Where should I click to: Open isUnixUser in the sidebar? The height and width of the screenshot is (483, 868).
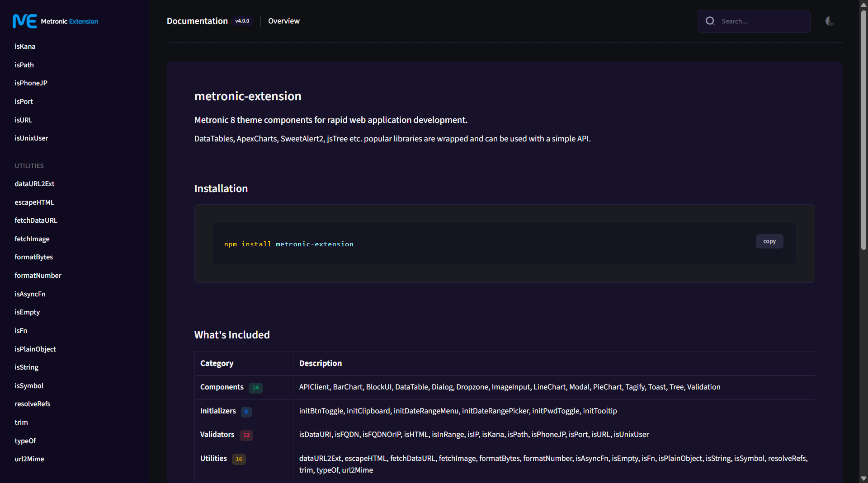[x=31, y=138]
